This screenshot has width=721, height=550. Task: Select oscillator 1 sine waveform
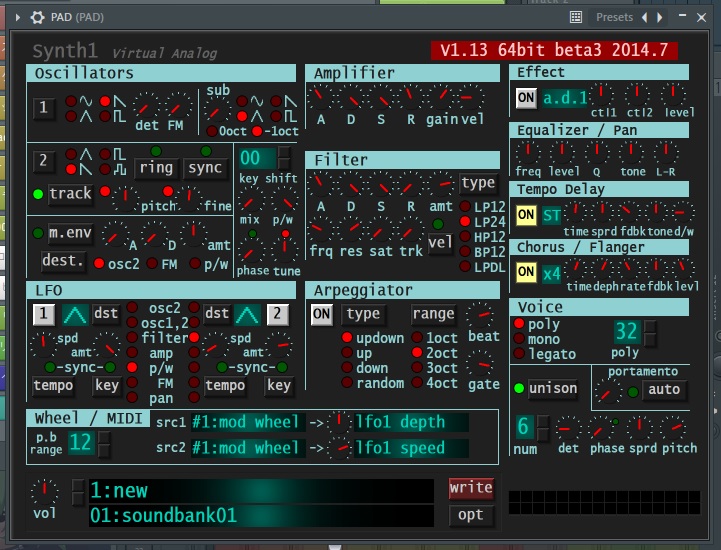tap(71, 101)
